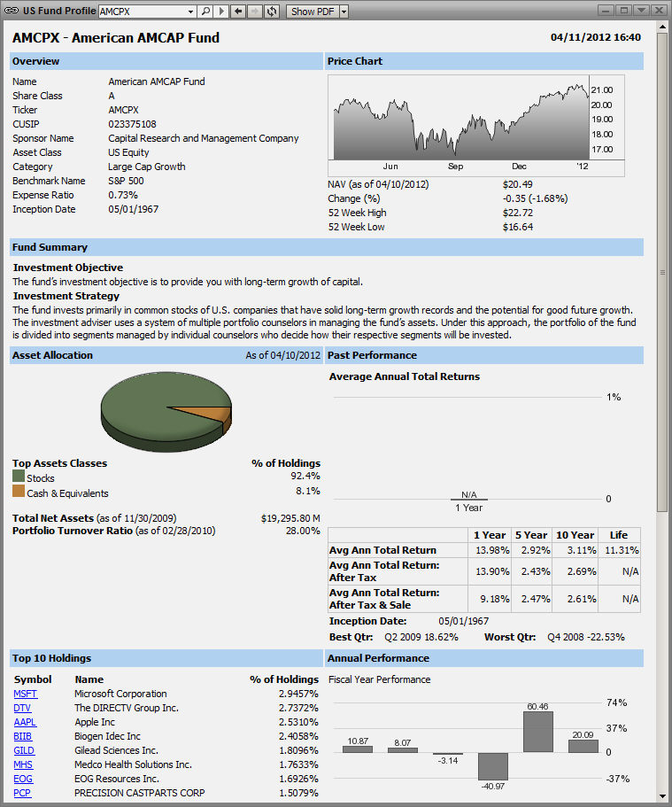Click Portfolio Turnover Ratio value 28.00%
The width and height of the screenshot is (672, 807).
(303, 531)
